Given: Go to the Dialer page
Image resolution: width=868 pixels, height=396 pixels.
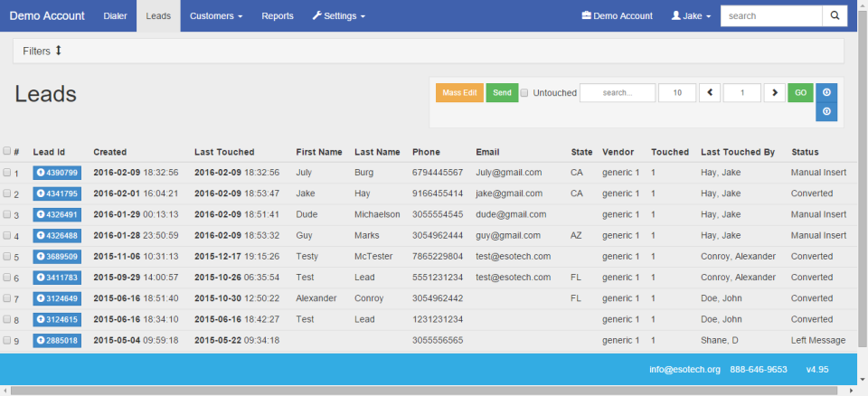Looking at the screenshot, I should click(115, 16).
